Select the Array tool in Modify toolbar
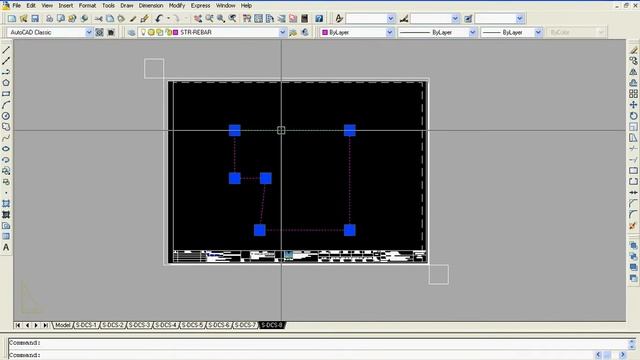This screenshot has width=640, height=360. pyautogui.click(x=633, y=94)
